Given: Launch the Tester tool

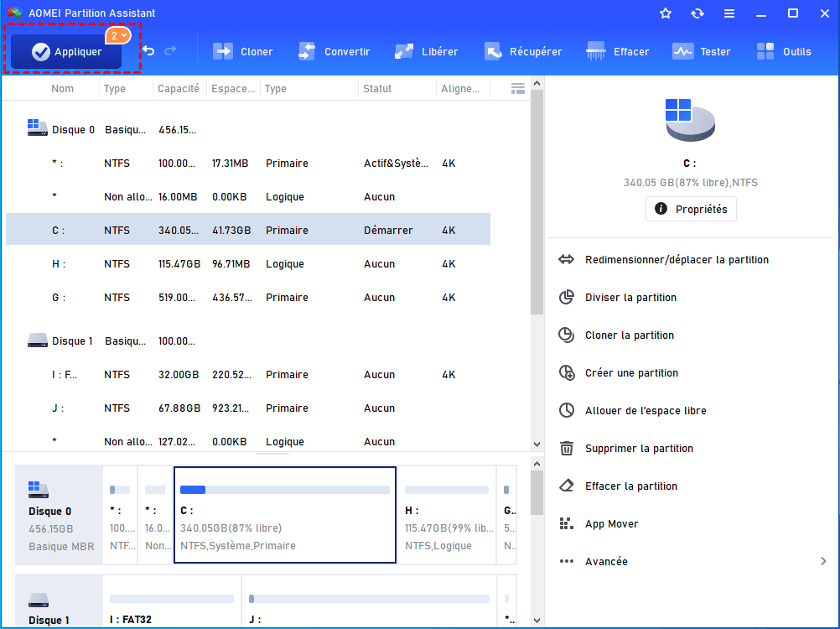Looking at the screenshot, I should coord(702,52).
